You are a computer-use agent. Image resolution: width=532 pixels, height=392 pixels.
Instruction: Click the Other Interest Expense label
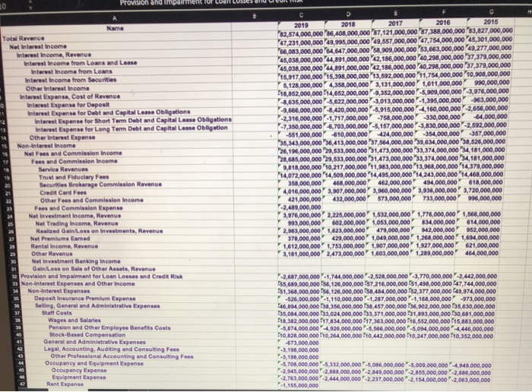[62, 138]
